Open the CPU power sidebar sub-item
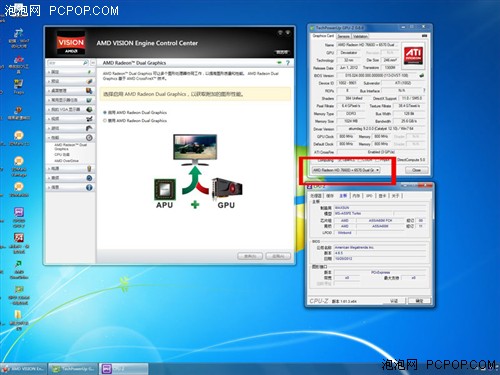The image size is (500, 375). point(62,155)
